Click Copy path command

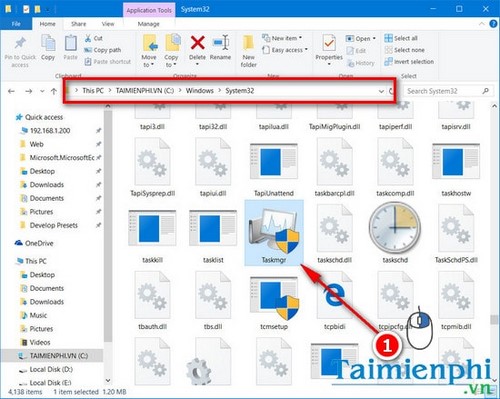click(x=102, y=50)
